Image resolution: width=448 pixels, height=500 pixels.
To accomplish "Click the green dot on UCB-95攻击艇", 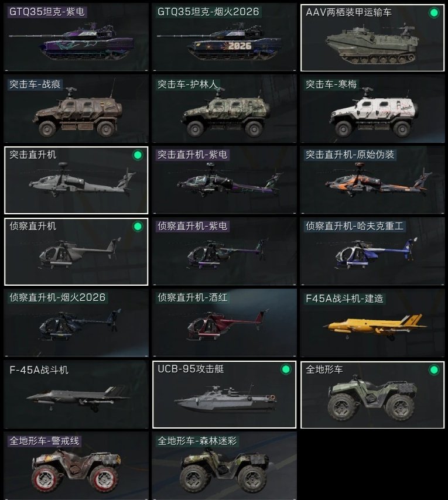I will pos(286,369).
